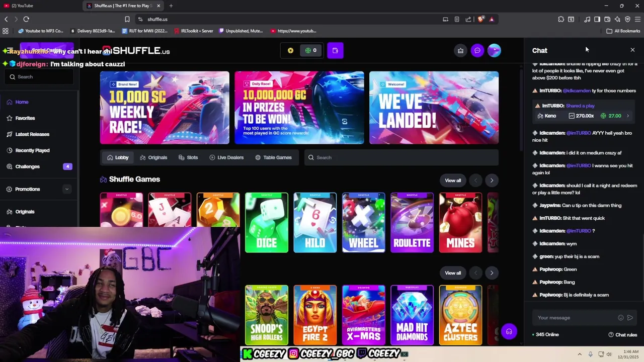The width and height of the screenshot is (644, 362).
Task: Open Egypt Fire 2 slot
Action: [x=315, y=315]
